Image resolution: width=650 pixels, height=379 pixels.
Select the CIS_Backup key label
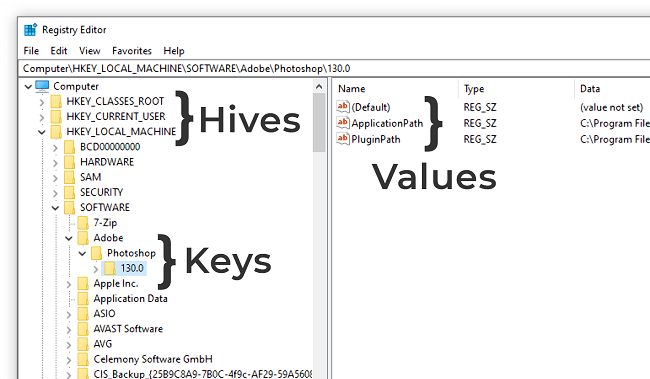[203, 374]
